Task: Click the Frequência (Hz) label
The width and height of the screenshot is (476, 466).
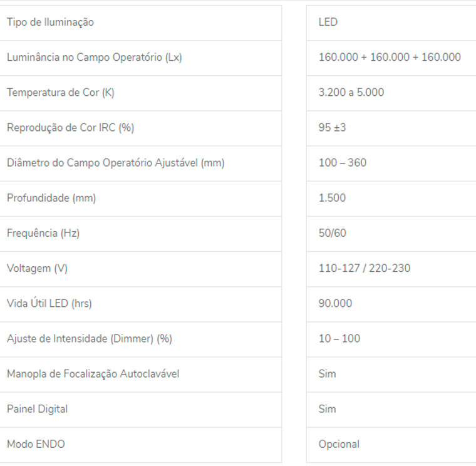Action: pyautogui.click(x=43, y=234)
